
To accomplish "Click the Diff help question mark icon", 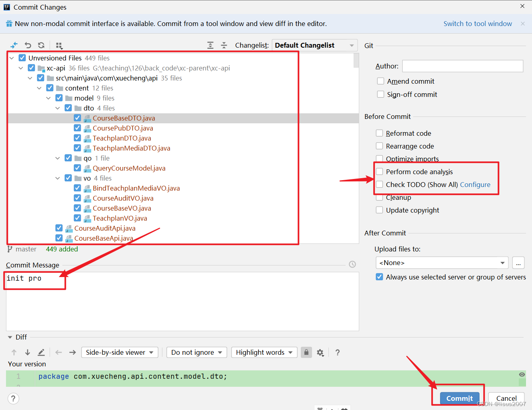I will 338,352.
